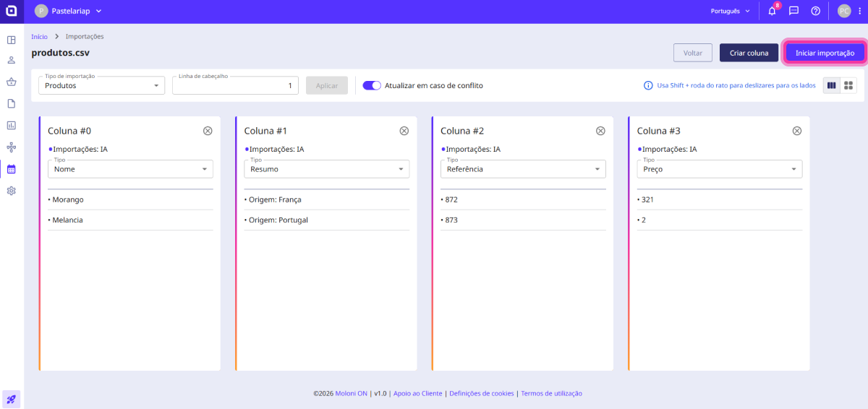Screen dimensions: 868x409
Task: Open Apoio ao Cliente footer link
Action: pos(417,394)
